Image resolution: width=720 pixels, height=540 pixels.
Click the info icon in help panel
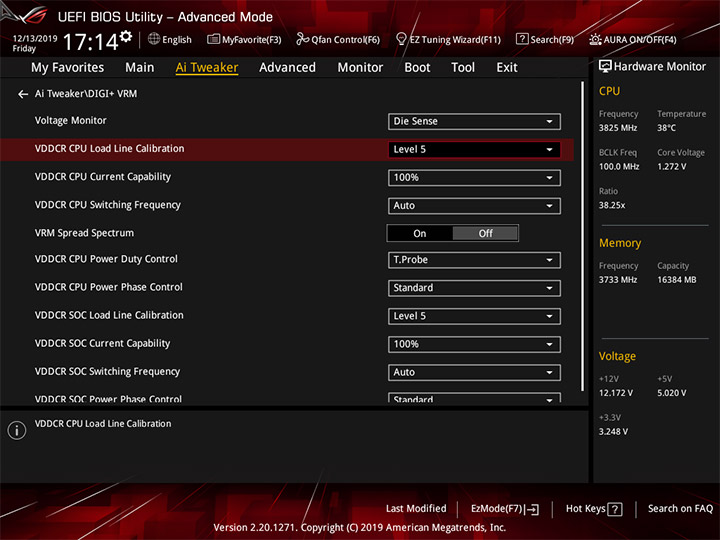(x=17, y=430)
